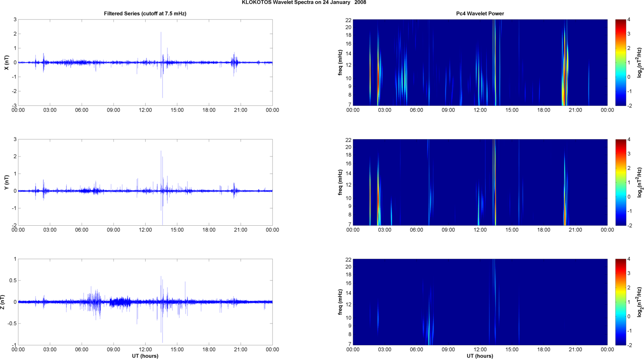Click the Z (nT) axis label

[3, 302]
